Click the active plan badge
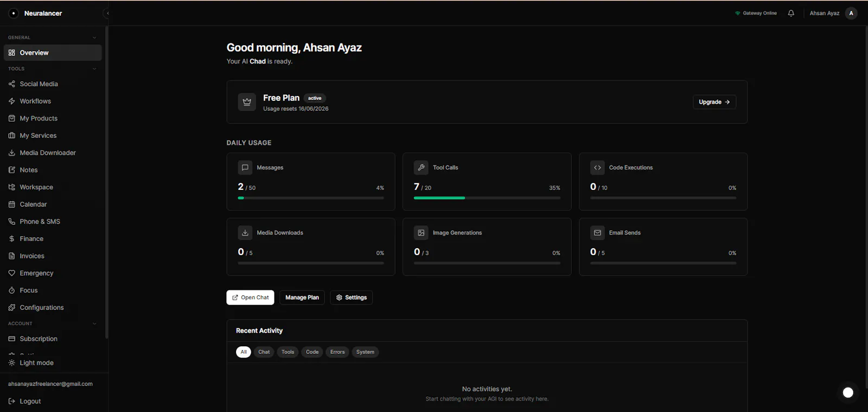Viewport: 868px width, 412px height. point(315,98)
